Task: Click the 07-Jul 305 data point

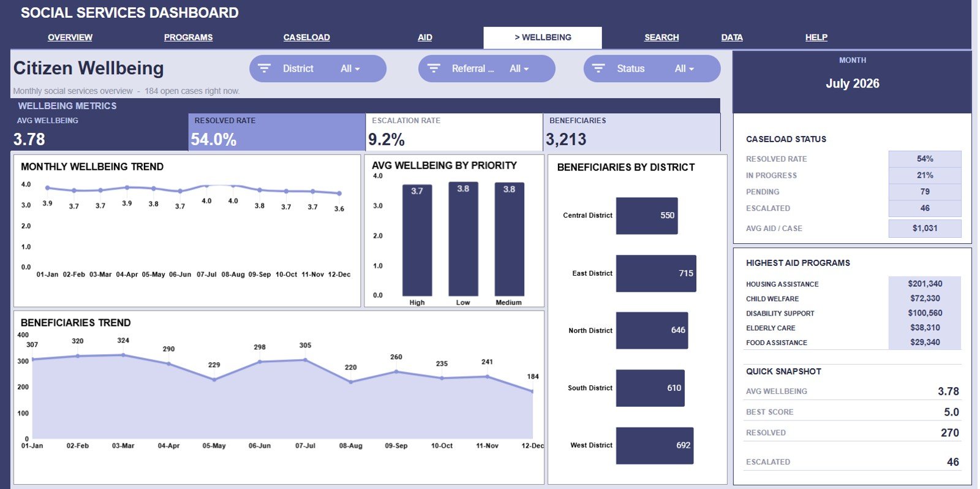Action: click(x=305, y=360)
